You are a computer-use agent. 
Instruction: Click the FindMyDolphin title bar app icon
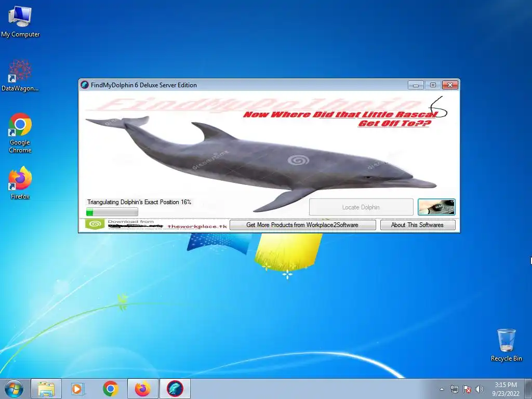coord(85,85)
